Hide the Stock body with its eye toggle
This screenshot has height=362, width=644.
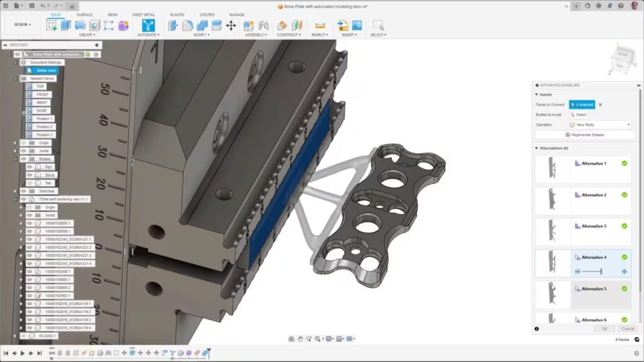30,174
